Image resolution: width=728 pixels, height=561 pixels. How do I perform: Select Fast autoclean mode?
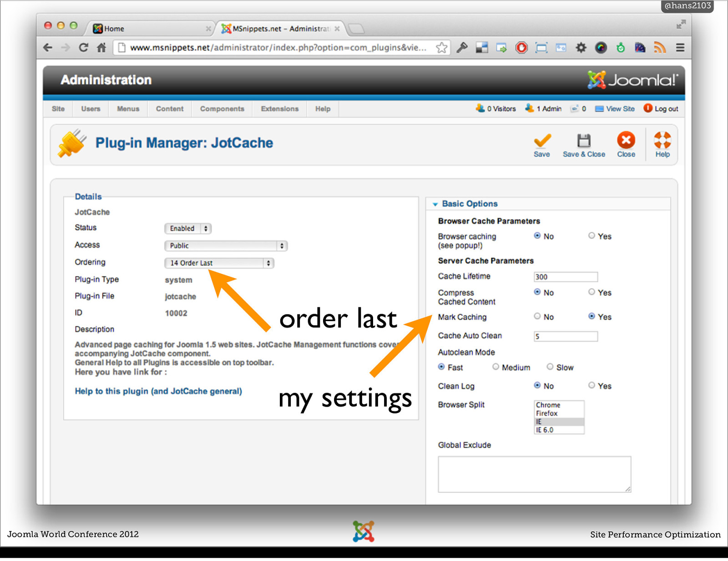point(441,367)
